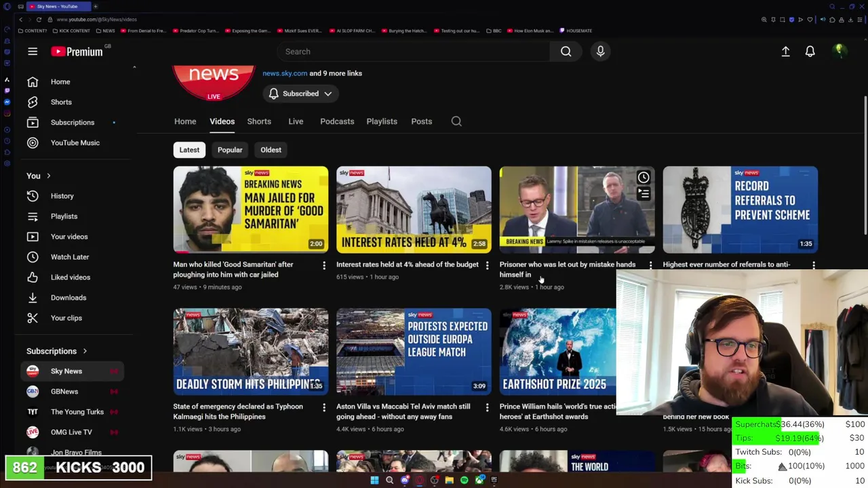Open Your clips in the sidebar
Viewport: 868px width, 488px height.
click(x=66, y=318)
